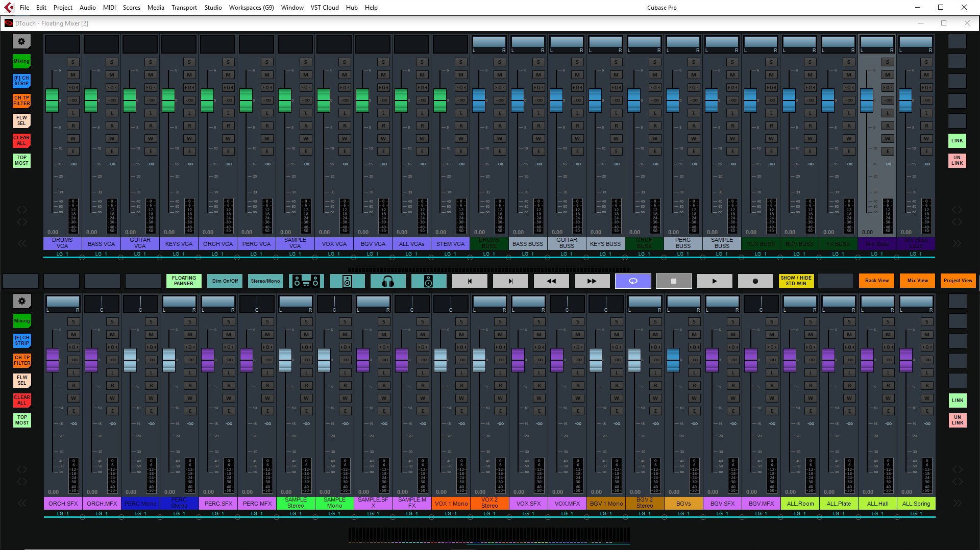Enable Write automation on STEM VCA
Viewport: 980px width, 550px height.
click(461, 138)
